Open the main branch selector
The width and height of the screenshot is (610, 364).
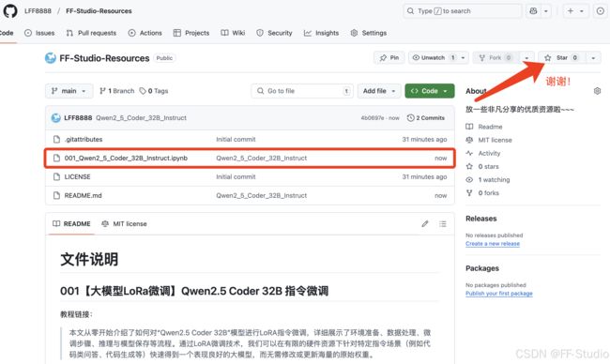69,91
